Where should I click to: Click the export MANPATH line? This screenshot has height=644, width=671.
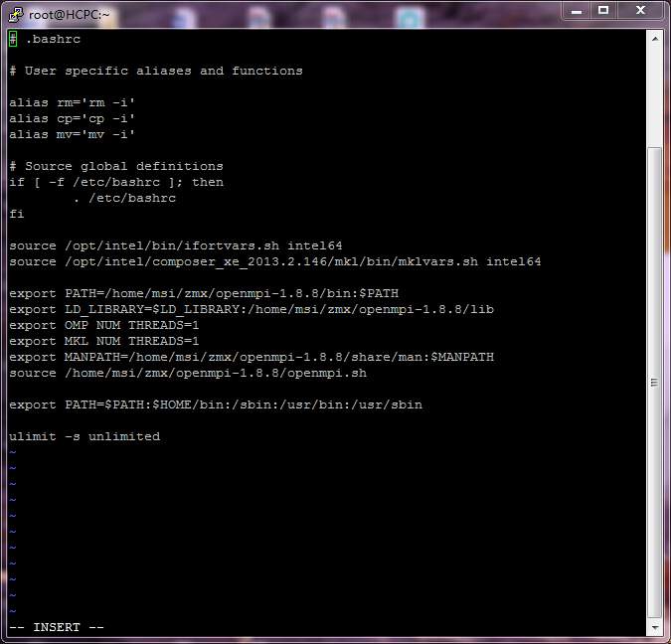pyautogui.click(x=252, y=357)
